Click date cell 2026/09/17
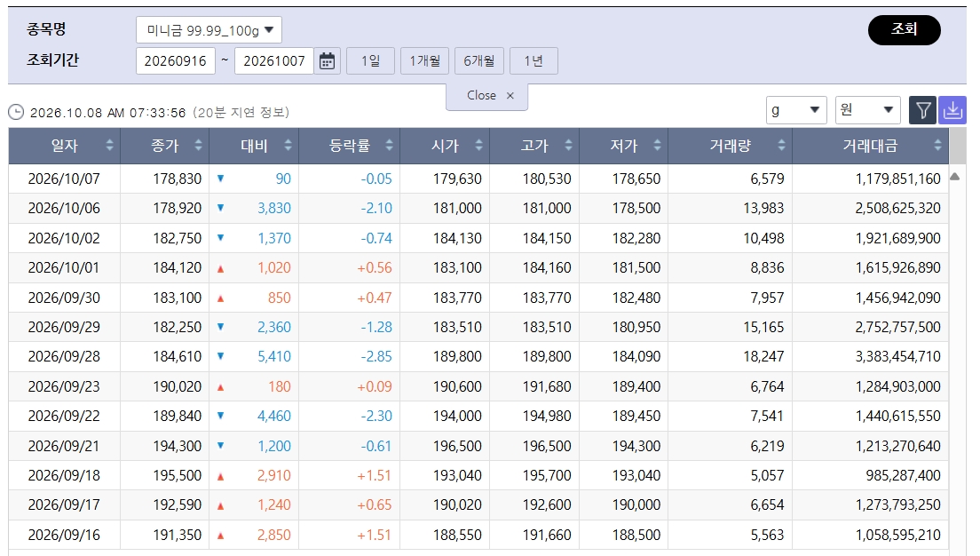This screenshot has width=980, height=556. click(64, 504)
